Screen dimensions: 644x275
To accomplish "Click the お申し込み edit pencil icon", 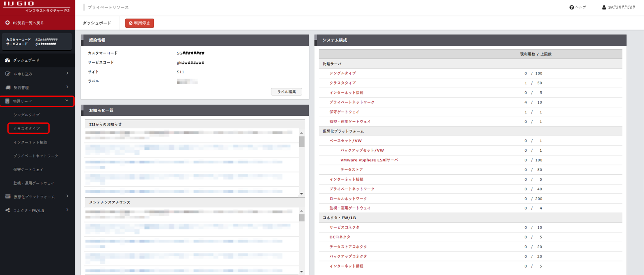I will (x=8, y=74).
